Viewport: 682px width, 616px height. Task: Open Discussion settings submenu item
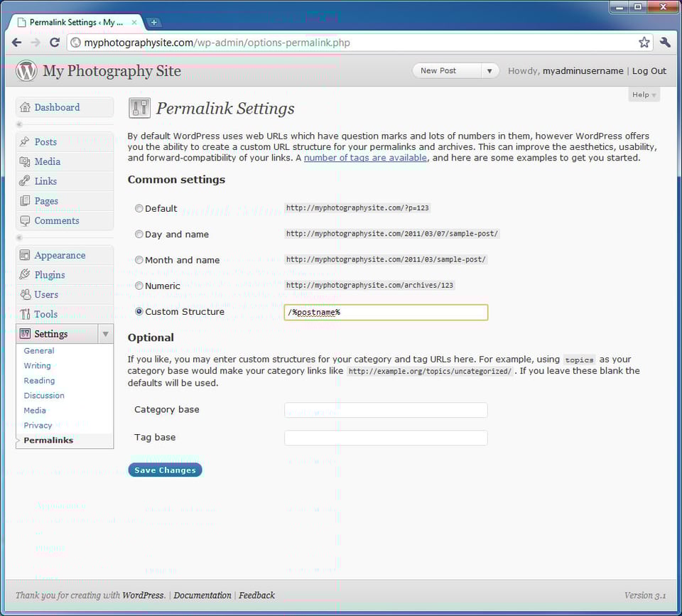coord(44,396)
